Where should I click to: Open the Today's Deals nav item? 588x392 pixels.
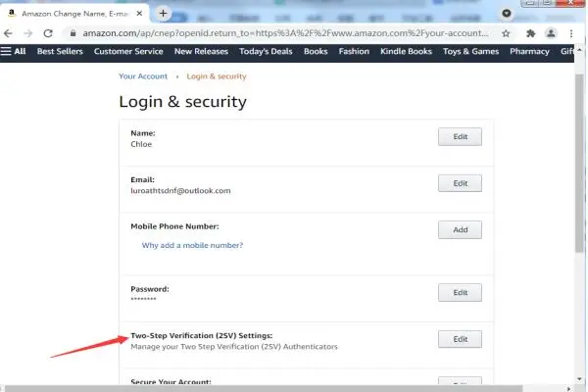(x=266, y=51)
